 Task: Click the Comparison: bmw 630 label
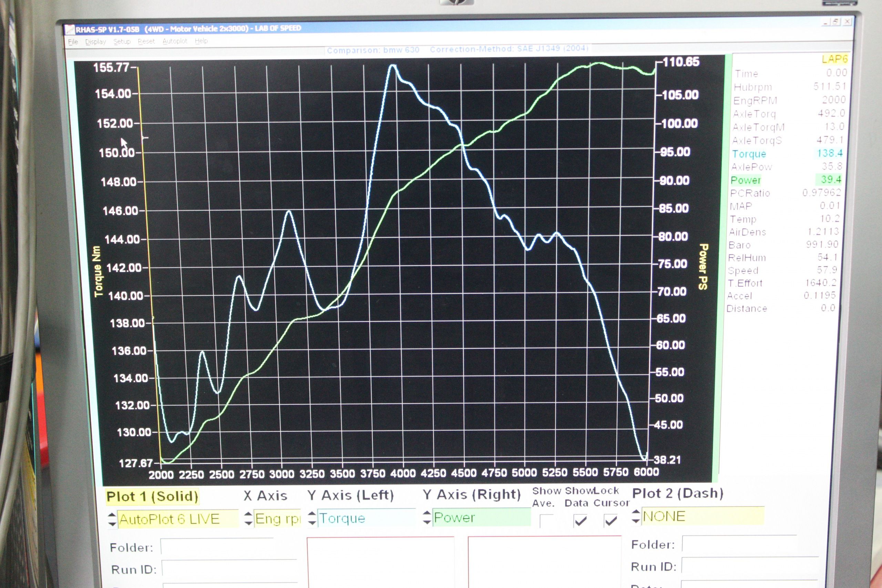tap(373, 50)
